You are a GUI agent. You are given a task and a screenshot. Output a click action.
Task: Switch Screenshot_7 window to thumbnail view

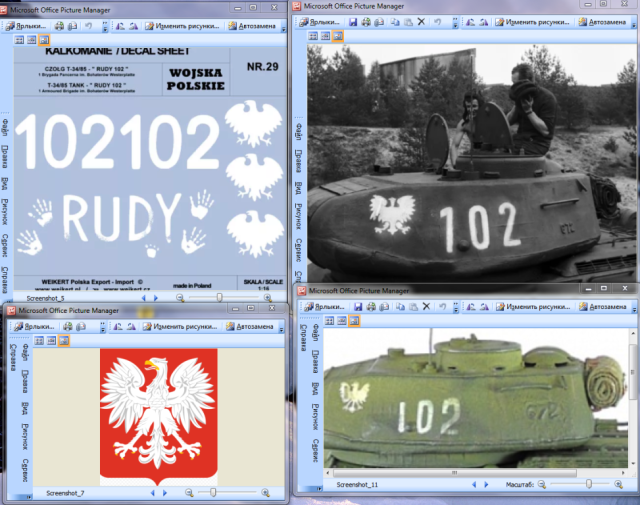pos(39,340)
